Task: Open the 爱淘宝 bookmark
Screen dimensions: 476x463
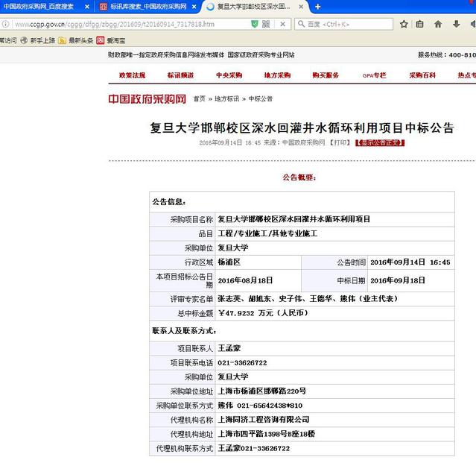Action: [111, 40]
